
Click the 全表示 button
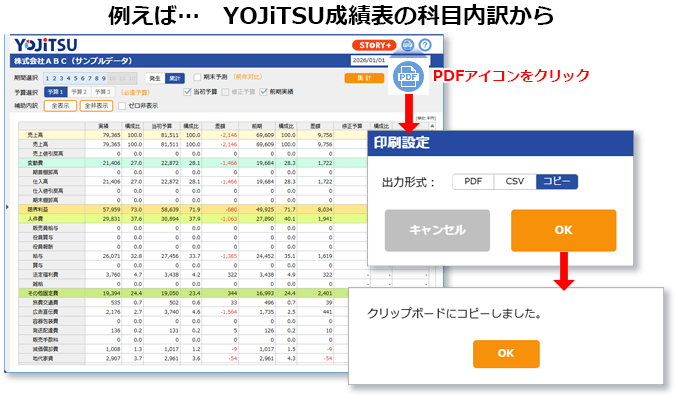61,106
